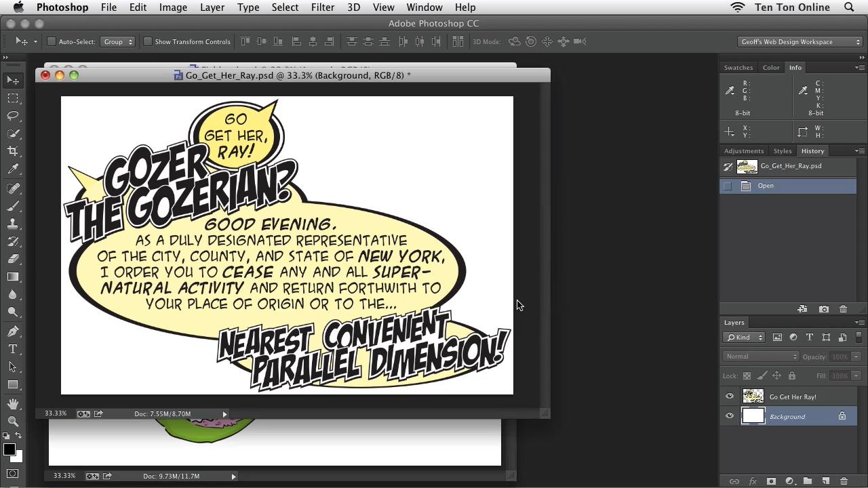
Task: Create new document from current state
Action: pyautogui.click(x=802, y=309)
